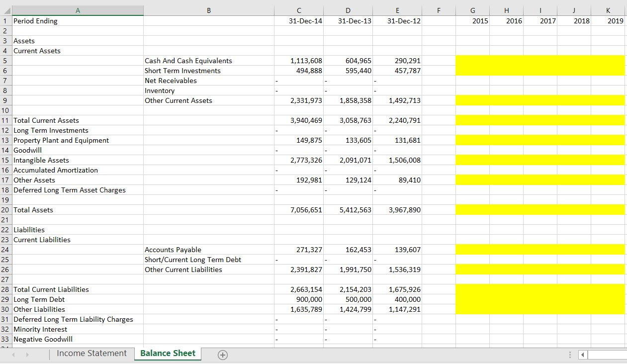Select row 28 header
The image size is (627, 364).
[5, 289]
